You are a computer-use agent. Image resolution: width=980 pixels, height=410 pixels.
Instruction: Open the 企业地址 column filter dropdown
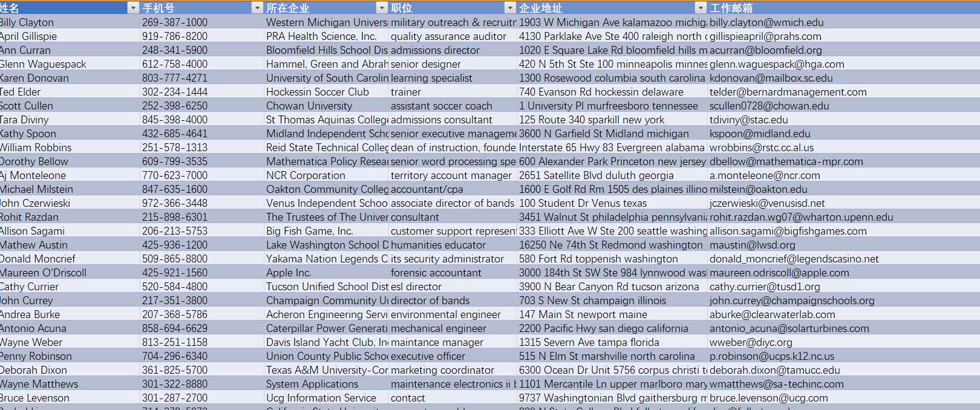701,8
